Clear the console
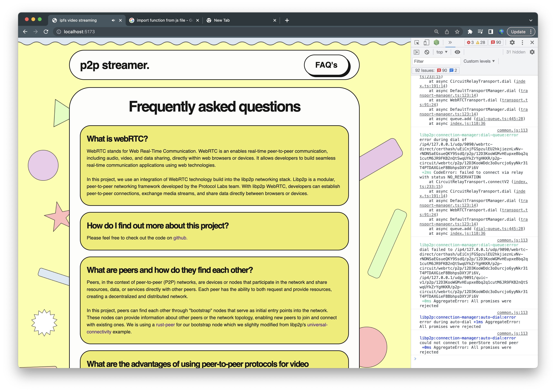The image size is (556, 392). click(x=427, y=52)
